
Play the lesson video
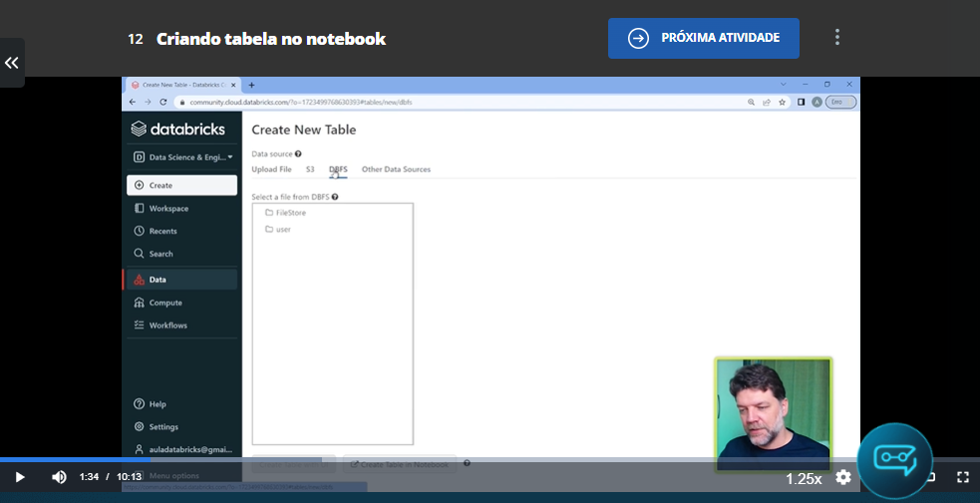point(19,477)
